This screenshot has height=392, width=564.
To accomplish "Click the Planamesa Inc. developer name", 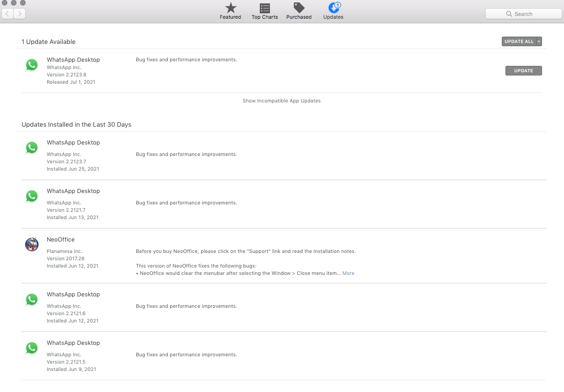I will [x=64, y=251].
